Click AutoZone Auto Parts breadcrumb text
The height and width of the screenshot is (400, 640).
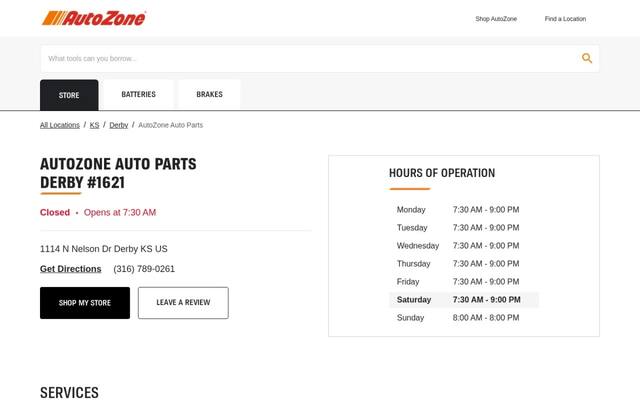[x=171, y=125]
